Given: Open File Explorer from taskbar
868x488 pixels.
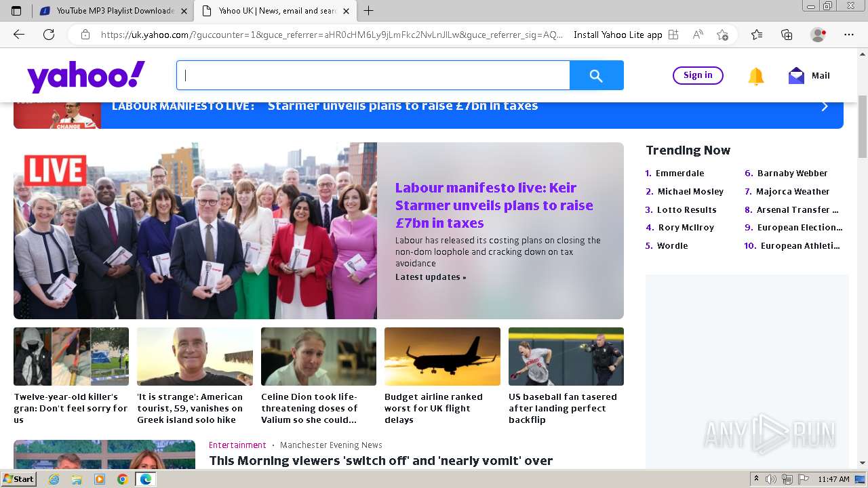Looking at the screenshot, I should 77,479.
